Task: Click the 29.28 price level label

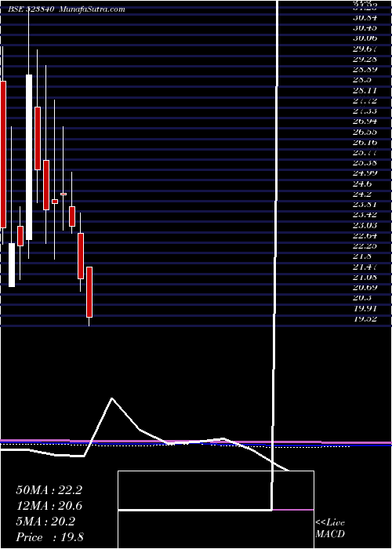Action: click(365, 59)
